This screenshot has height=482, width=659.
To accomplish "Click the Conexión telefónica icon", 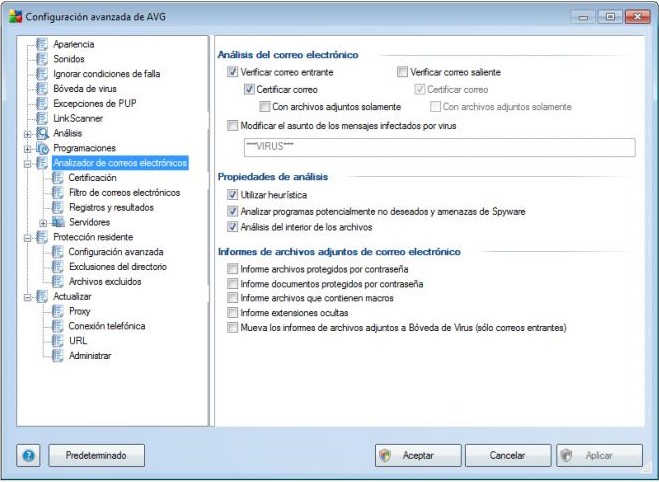I will point(58,326).
